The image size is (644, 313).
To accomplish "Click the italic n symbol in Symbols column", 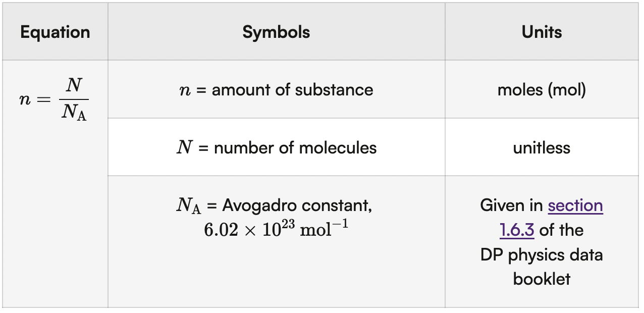I will point(183,91).
